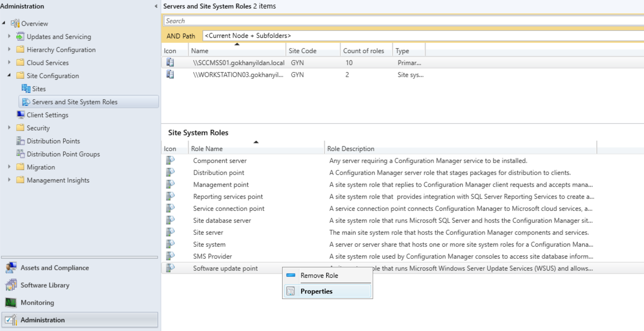Click the SCCMSS01 server icon

(x=170, y=62)
